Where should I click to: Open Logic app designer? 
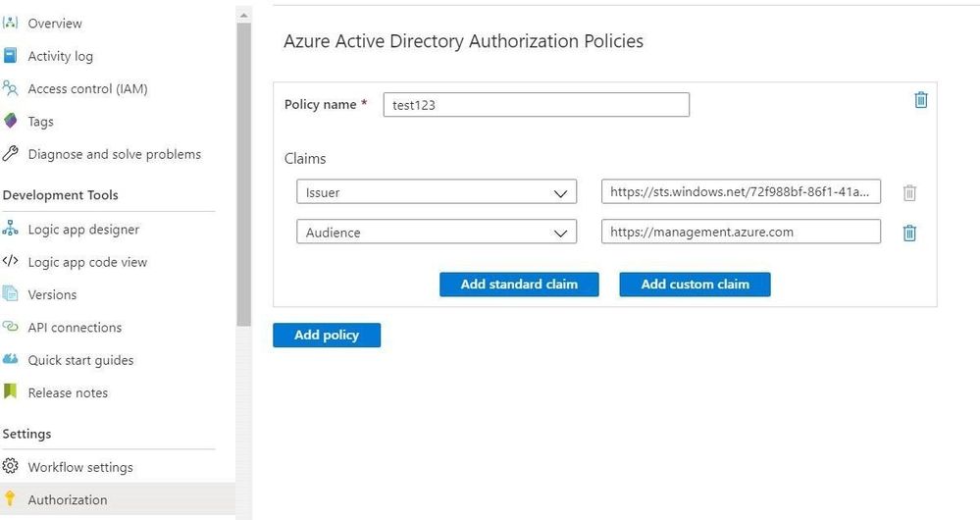click(x=83, y=230)
